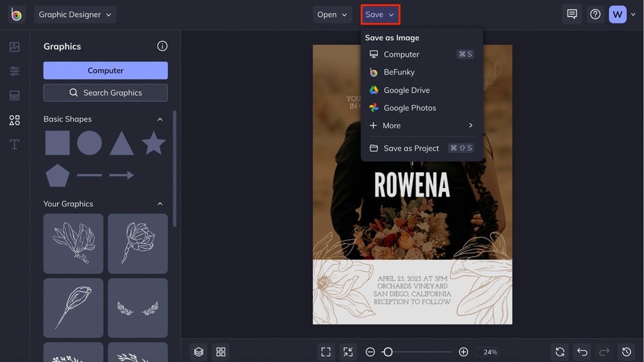Click the Graphics info icon
The width and height of the screenshot is (644, 362).
pos(162,46)
